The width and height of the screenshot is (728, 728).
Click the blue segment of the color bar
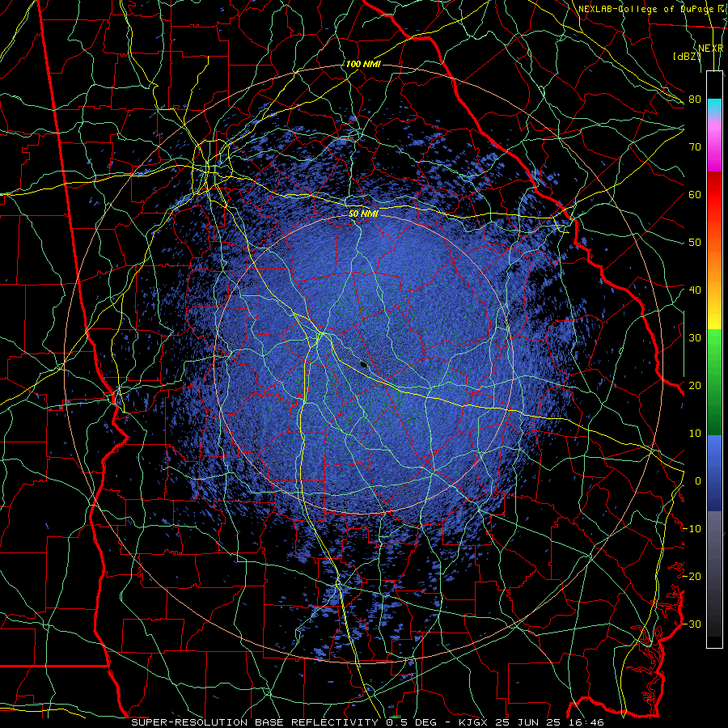click(x=714, y=472)
